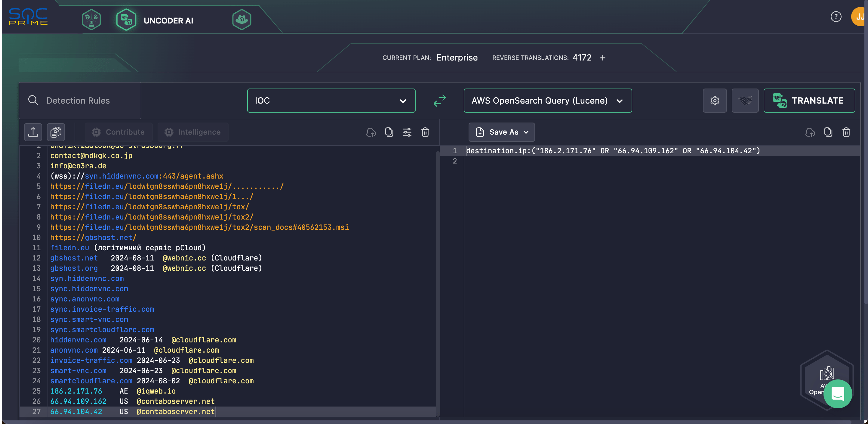Image resolution: width=868 pixels, height=424 pixels.
Task: Copy the translated query with the output copy icon
Action: pos(828,132)
